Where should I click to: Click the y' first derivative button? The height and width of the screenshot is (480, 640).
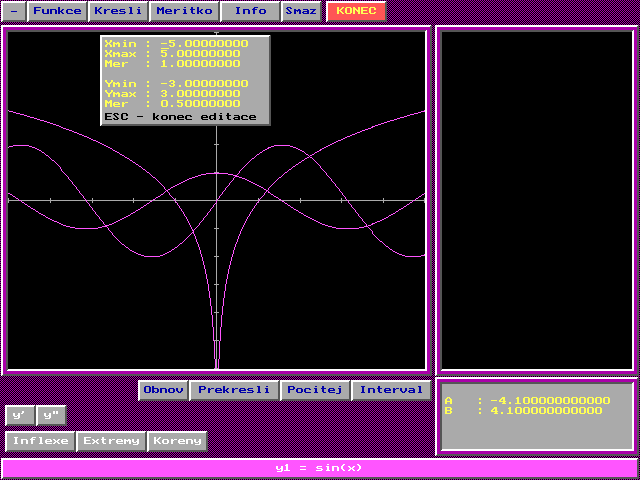(x=20, y=416)
